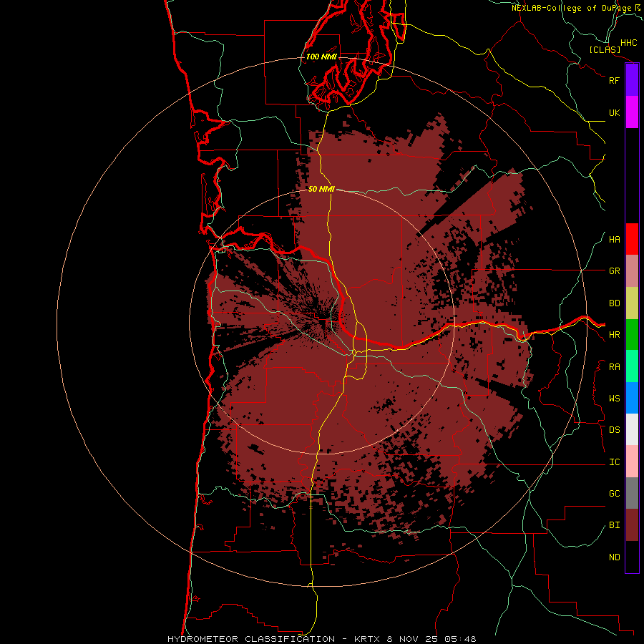Click the IC legend label
The height and width of the screenshot is (644, 644).
coord(614,462)
